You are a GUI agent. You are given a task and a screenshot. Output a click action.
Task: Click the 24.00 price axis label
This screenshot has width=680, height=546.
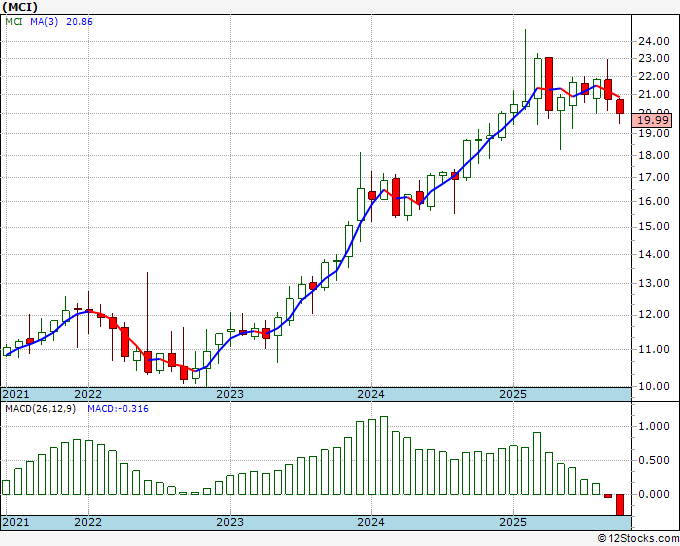pos(653,41)
